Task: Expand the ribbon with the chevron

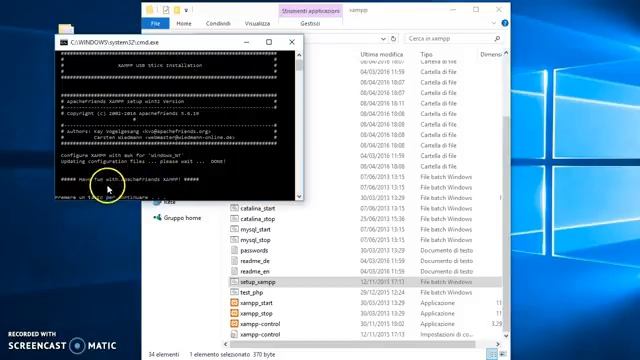Action: coord(494,23)
